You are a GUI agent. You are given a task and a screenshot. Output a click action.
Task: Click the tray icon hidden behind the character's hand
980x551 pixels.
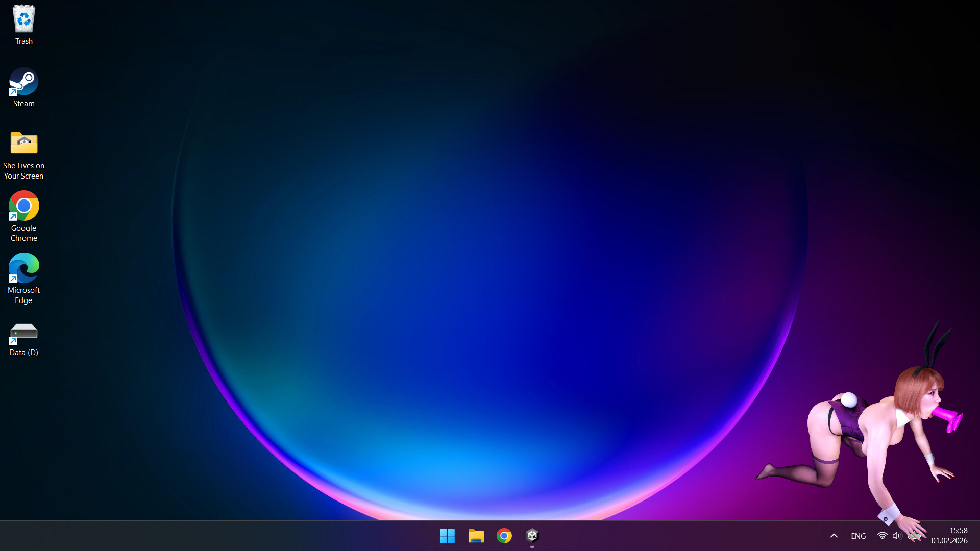point(915,536)
